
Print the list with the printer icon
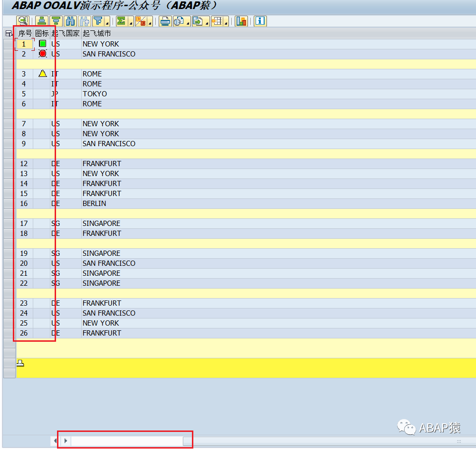tap(165, 21)
